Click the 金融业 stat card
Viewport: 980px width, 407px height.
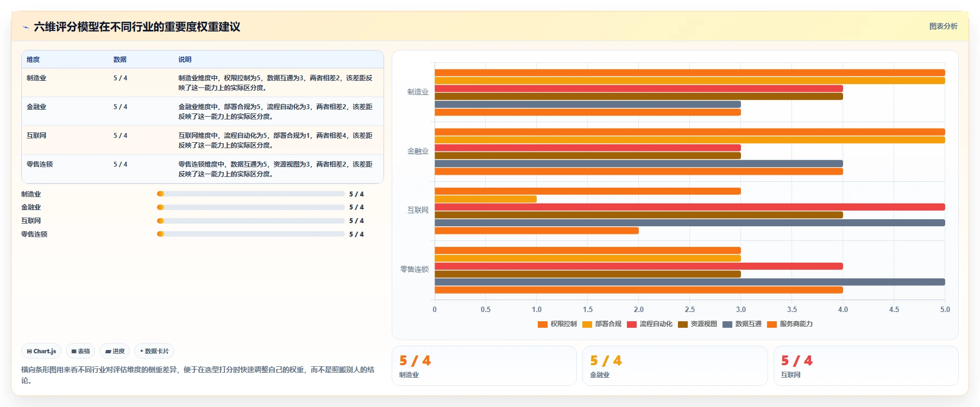[675, 366]
